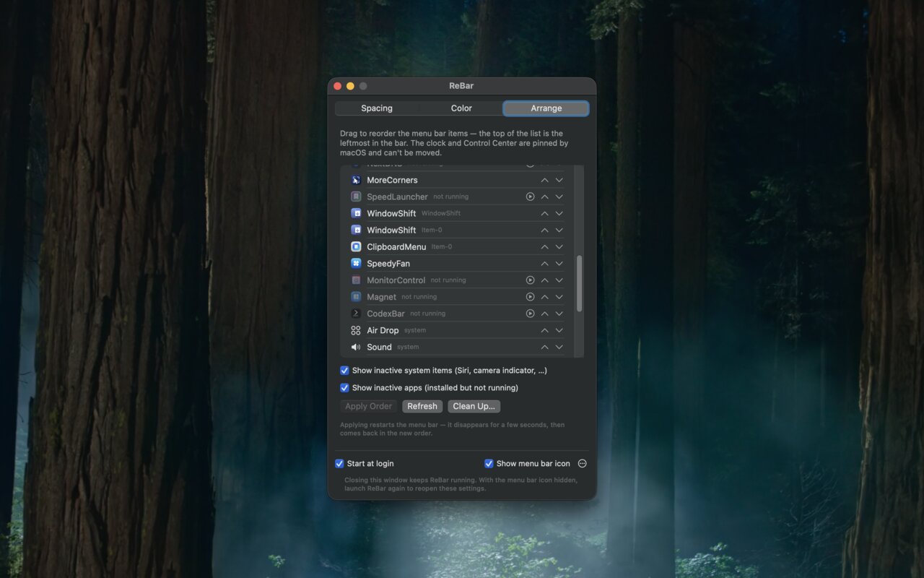Click the SpeedLauncher app icon
The image size is (924, 578).
pos(356,197)
